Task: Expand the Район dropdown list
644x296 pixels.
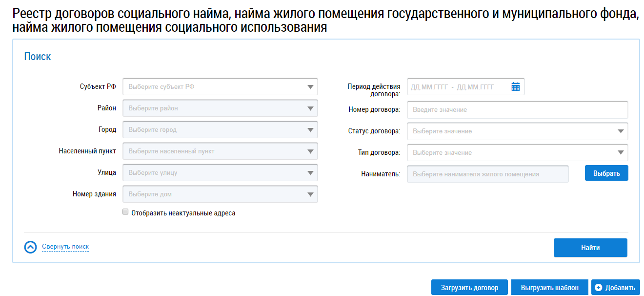Action: [220, 108]
